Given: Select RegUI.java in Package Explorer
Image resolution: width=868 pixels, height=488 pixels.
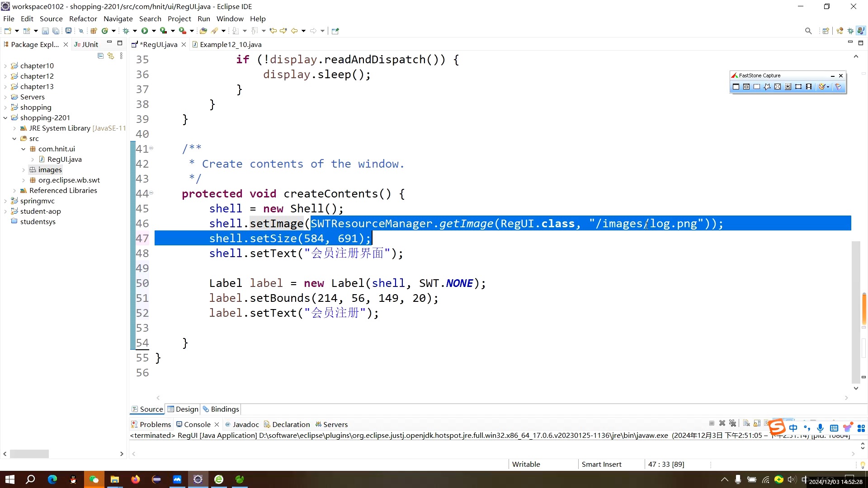Looking at the screenshot, I should (x=64, y=160).
